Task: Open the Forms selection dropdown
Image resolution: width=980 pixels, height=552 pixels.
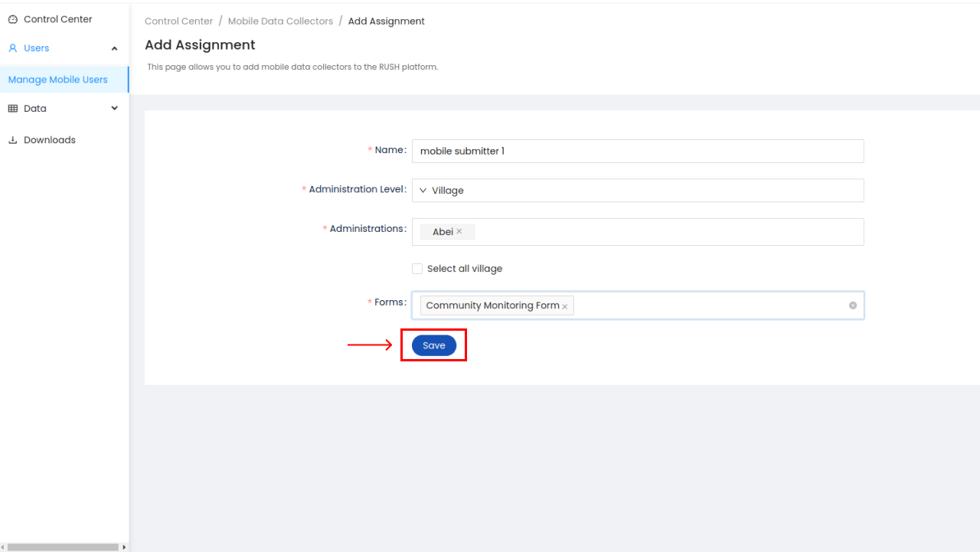Action: pyautogui.click(x=638, y=305)
